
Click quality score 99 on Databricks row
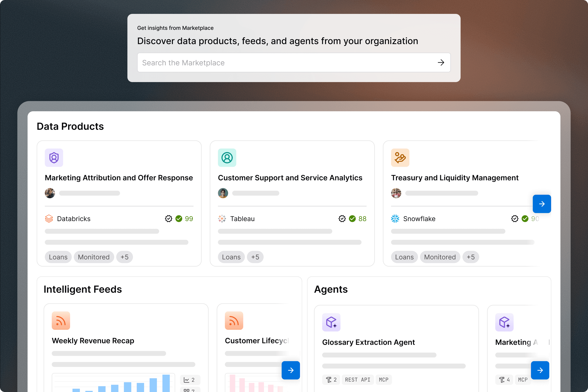[189, 219]
